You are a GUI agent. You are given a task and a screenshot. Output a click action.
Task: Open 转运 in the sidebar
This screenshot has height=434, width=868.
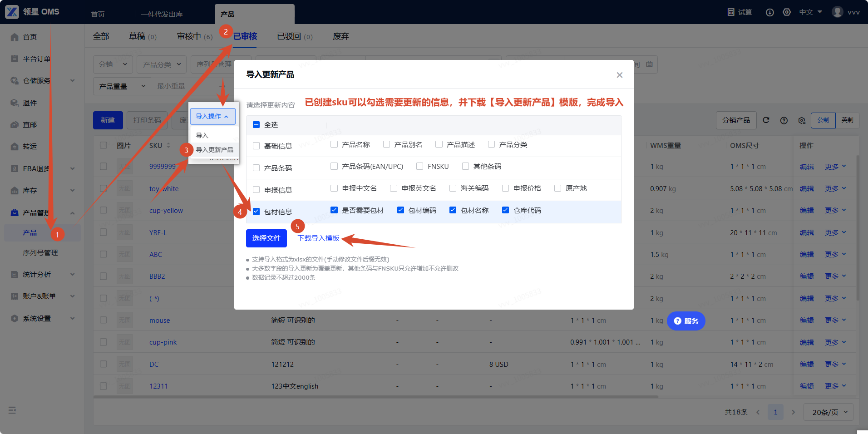pos(30,147)
